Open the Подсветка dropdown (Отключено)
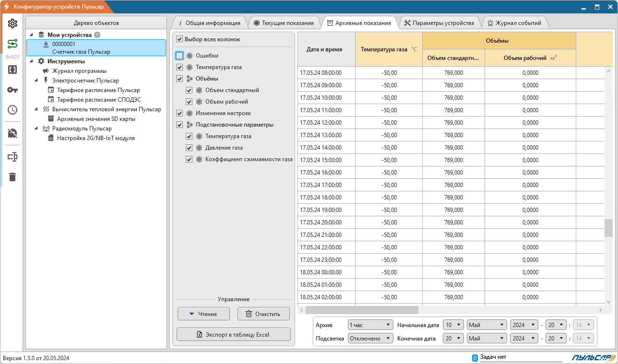The height and width of the screenshot is (364, 618). pos(370,339)
